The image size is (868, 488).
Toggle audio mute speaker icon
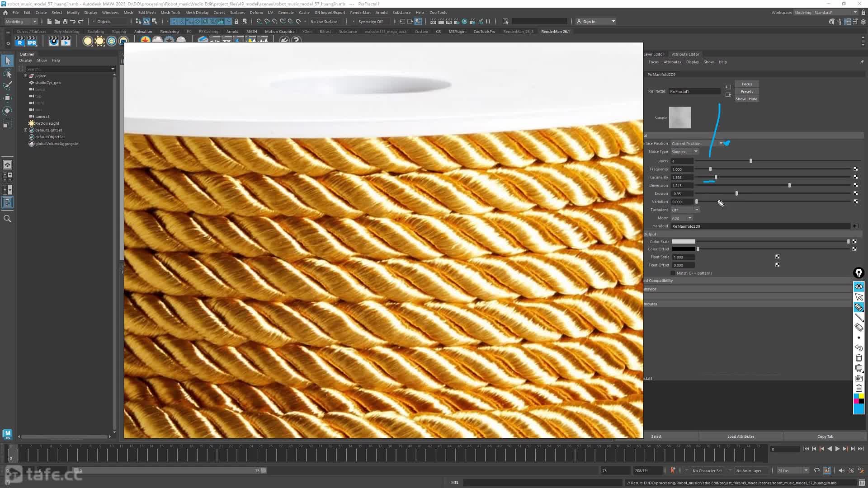tap(841, 470)
